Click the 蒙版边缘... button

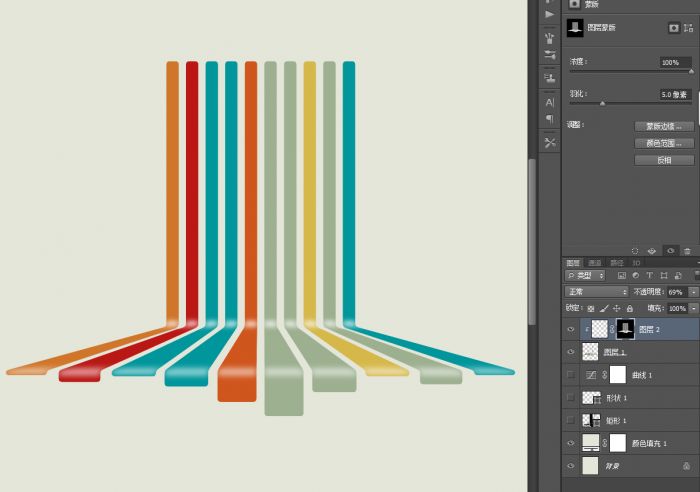tap(664, 126)
